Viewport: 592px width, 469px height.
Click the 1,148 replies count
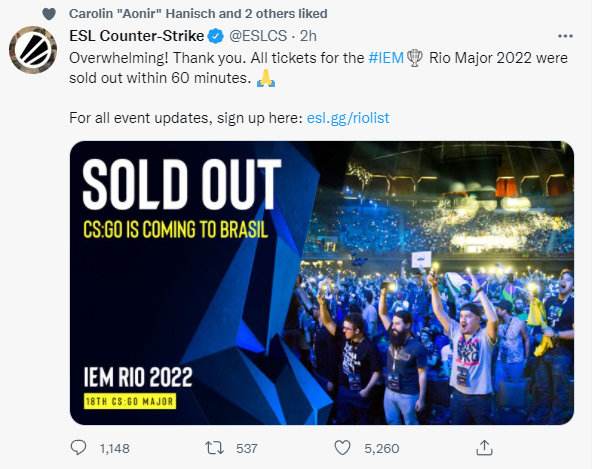[x=115, y=449]
